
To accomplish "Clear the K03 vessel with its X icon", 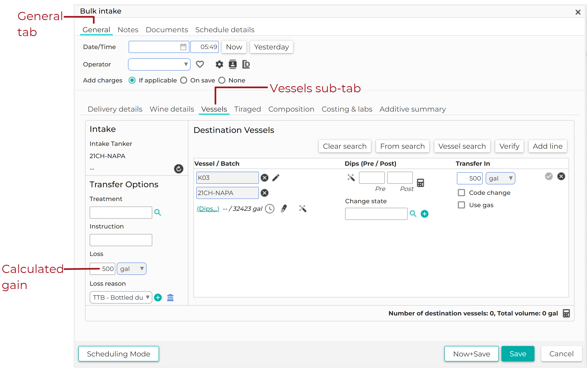I will 264,178.
